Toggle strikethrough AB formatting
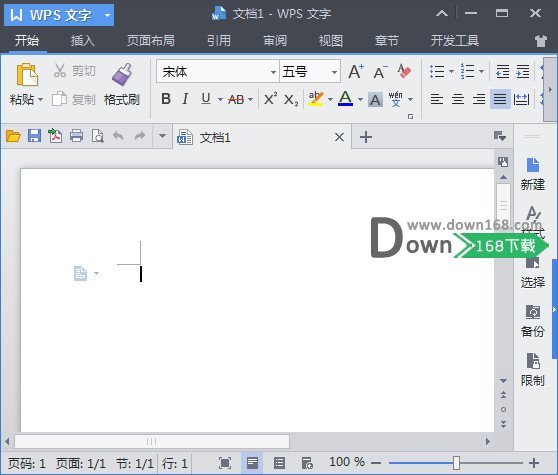558x475 pixels. 236,99
